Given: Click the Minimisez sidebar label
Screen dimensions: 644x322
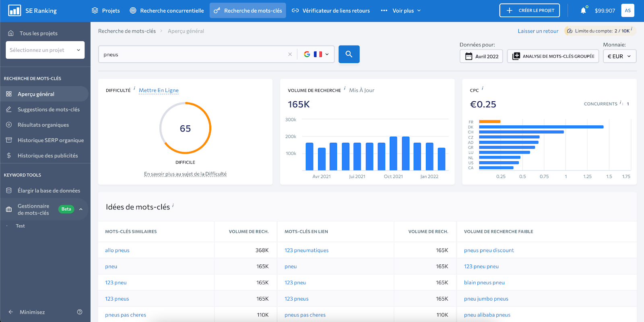Looking at the screenshot, I should (32, 312).
